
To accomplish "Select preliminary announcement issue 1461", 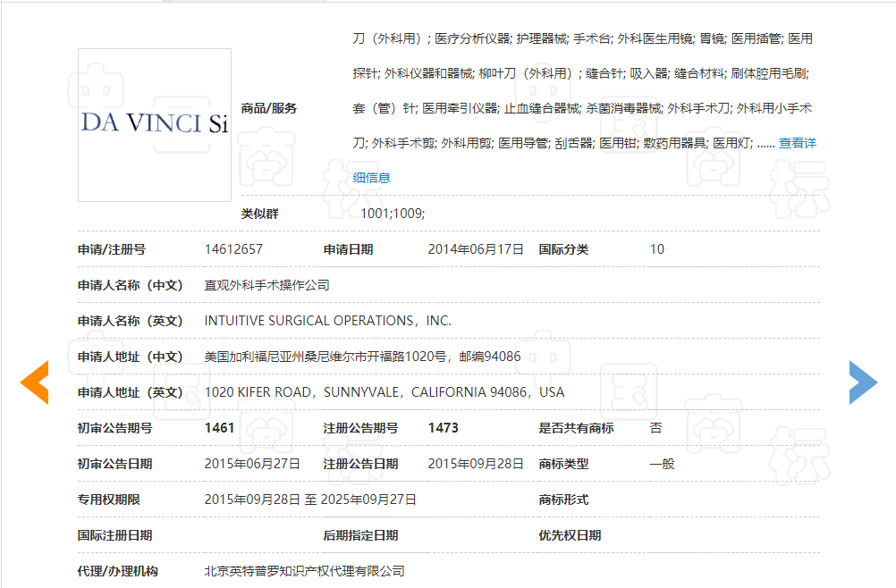I will pos(219,428).
